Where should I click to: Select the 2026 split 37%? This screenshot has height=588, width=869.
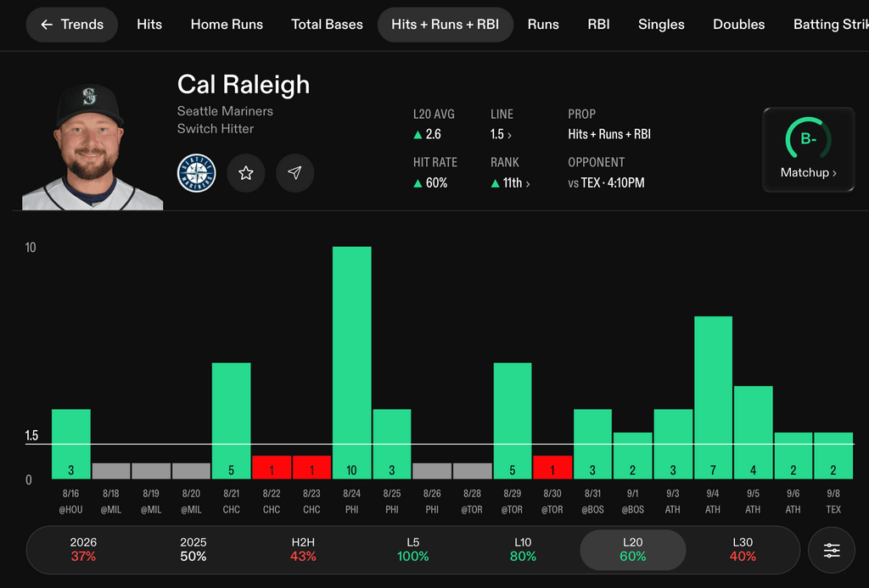(x=83, y=549)
